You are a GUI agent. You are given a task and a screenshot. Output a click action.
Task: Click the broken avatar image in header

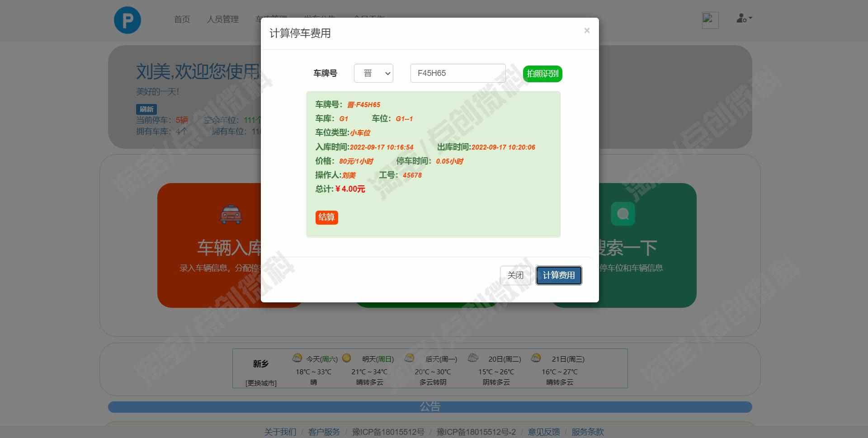point(710,20)
